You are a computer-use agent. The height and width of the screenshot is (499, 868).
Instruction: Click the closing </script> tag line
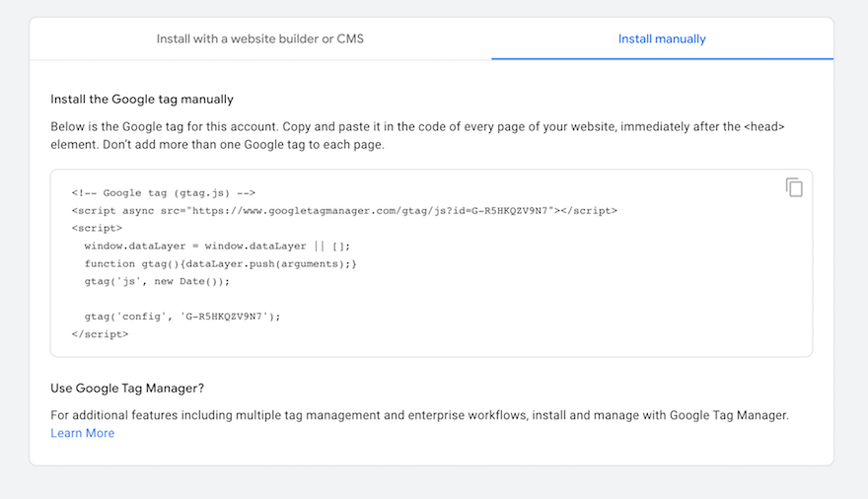(100, 334)
